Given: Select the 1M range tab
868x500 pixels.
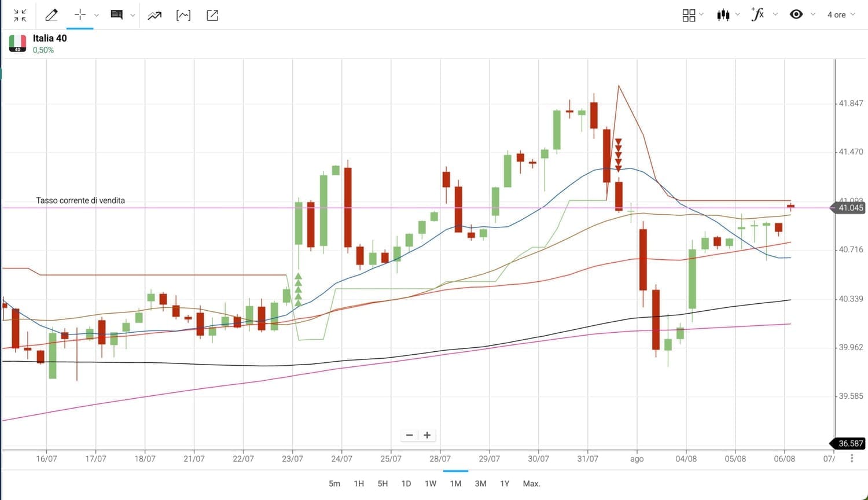Looking at the screenshot, I should tap(455, 483).
